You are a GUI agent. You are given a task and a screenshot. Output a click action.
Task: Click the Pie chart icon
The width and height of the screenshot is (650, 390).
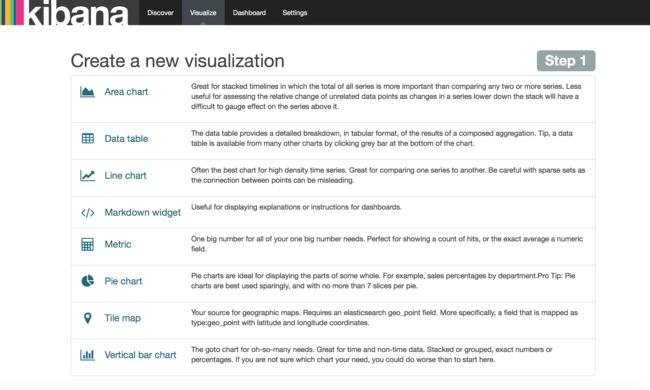pyautogui.click(x=87, y=281)
